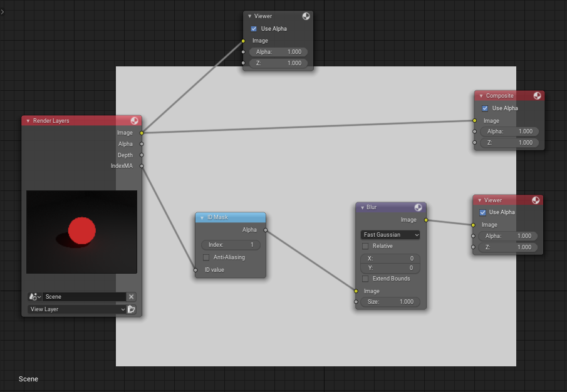The image size is (567, 392).
Task: Click Render Layers IndexMA output socket
Action: (142, 166)
